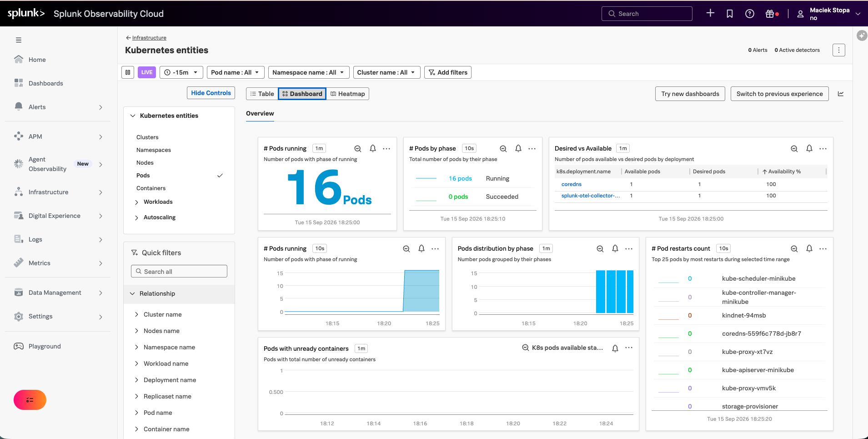Click the global Search field
This screenshot has width=868, height=439.
647,14
